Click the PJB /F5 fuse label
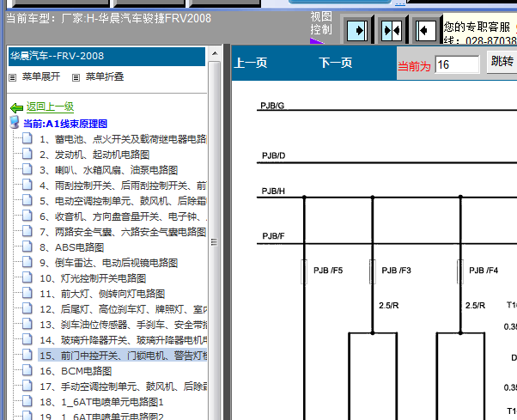 [x=328, y=271]
